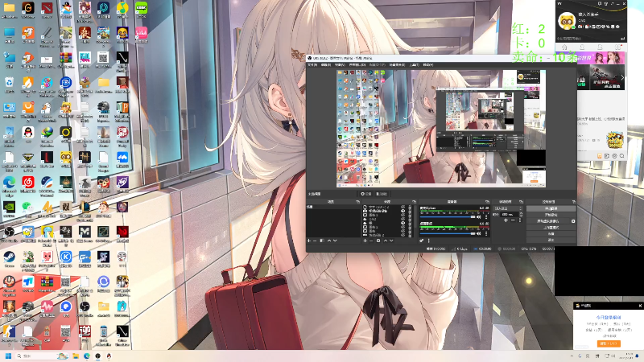Open OBS Docks menu
This screenshot has height=362, width=644.
(x=357, y=65)
